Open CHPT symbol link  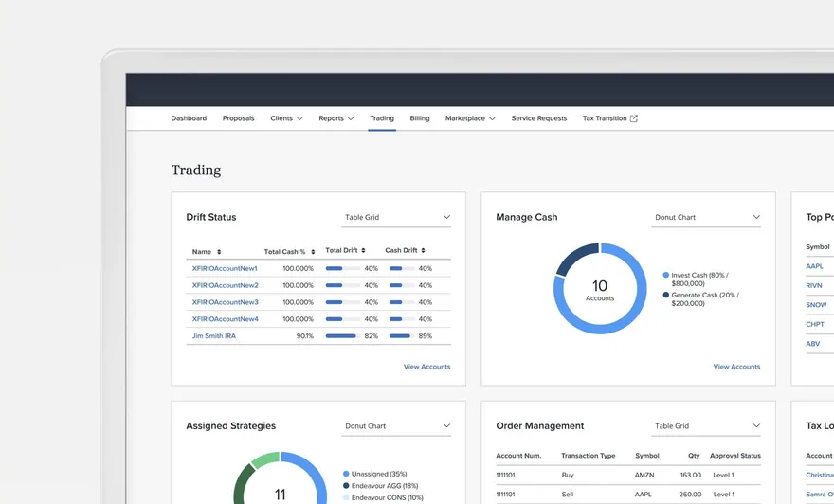pos(815,324)
